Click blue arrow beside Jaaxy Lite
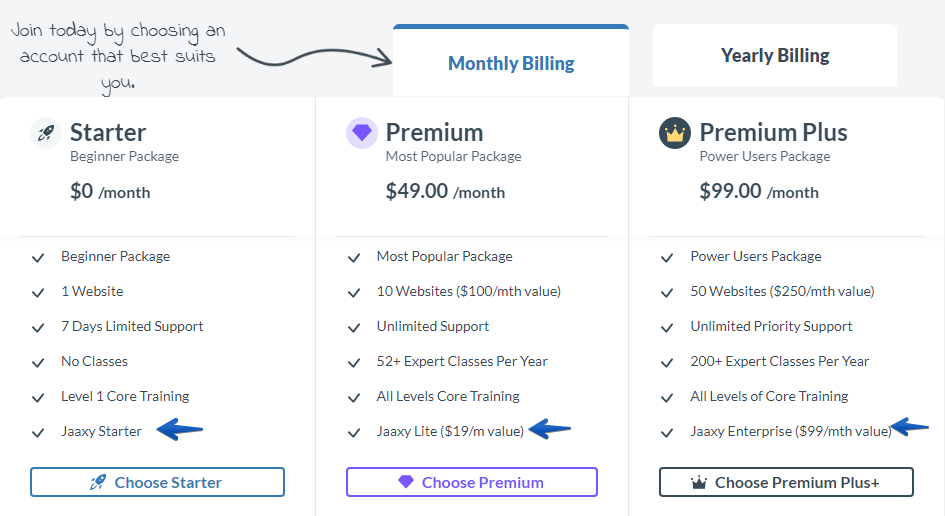Screen dimensions: 945x516 pos(549,429)
